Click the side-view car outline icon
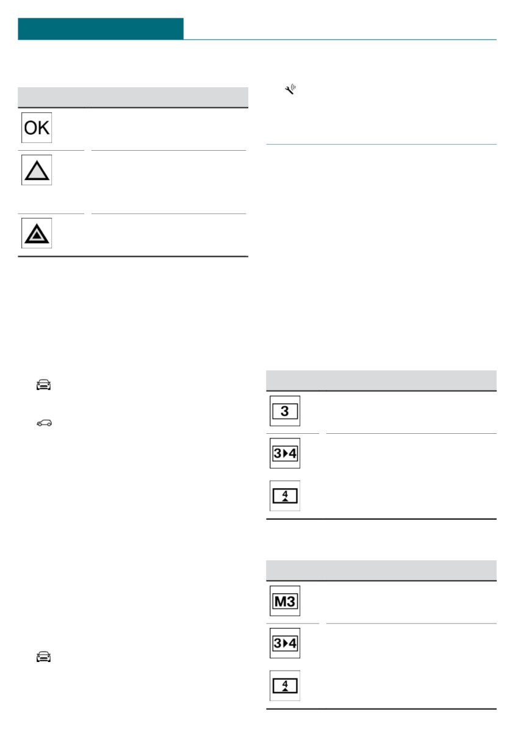This screenshot has width=532, height=756. [44, 423]
